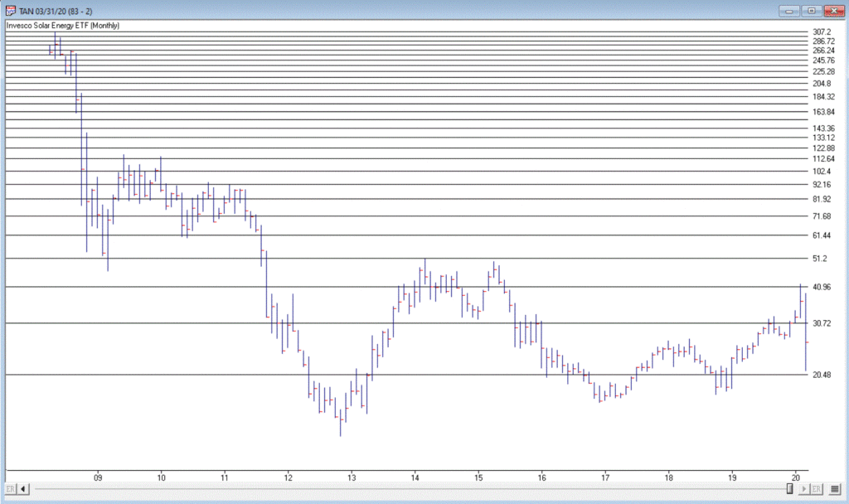Click the 102.4 price label
This screenshot has height=504, width=849.
tap(822, 171)
